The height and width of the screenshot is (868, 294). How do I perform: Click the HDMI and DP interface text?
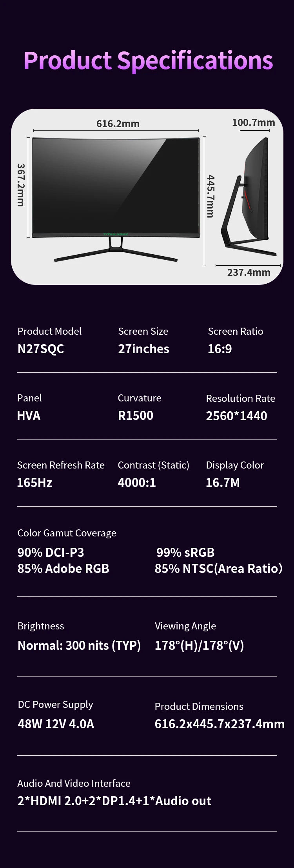point(114,801)
